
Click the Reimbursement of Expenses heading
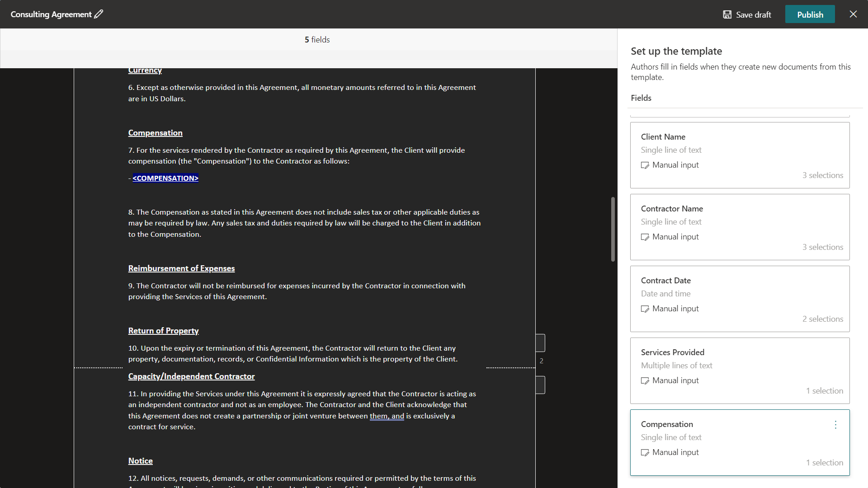181,268
